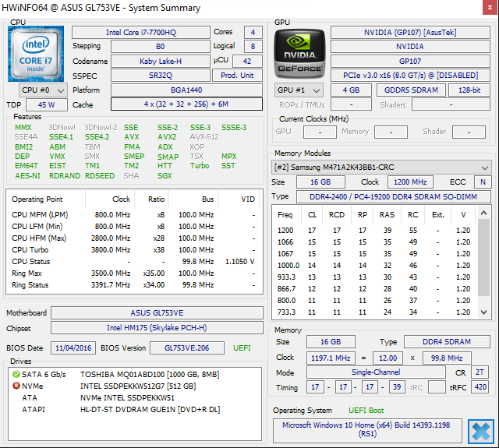Click the RDSEED feature label
Screen dimensions: 499x448
click(x=100, y=176)
